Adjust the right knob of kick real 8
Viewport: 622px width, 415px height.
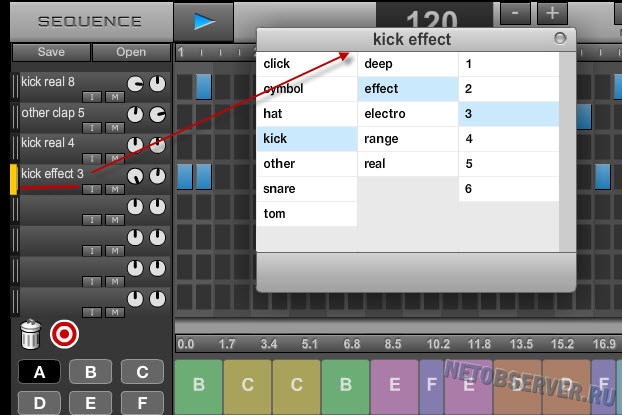pos(157,84)
